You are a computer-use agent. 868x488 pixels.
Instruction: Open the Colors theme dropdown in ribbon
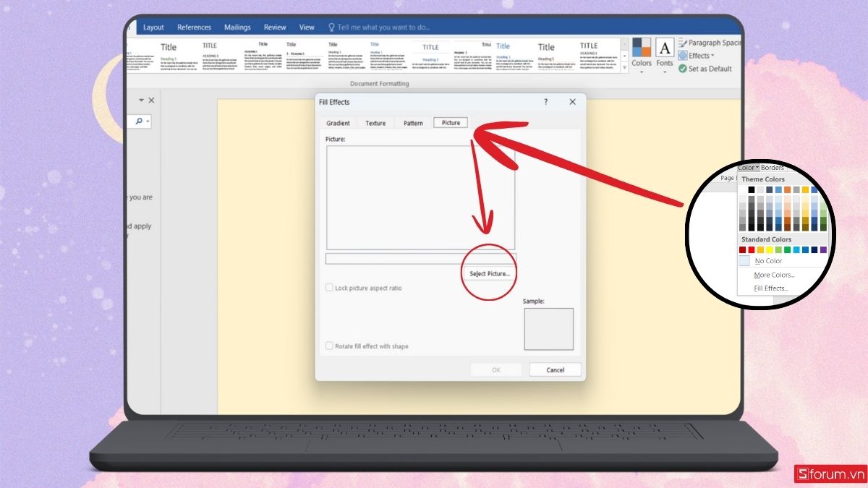[x=642, y=54]
